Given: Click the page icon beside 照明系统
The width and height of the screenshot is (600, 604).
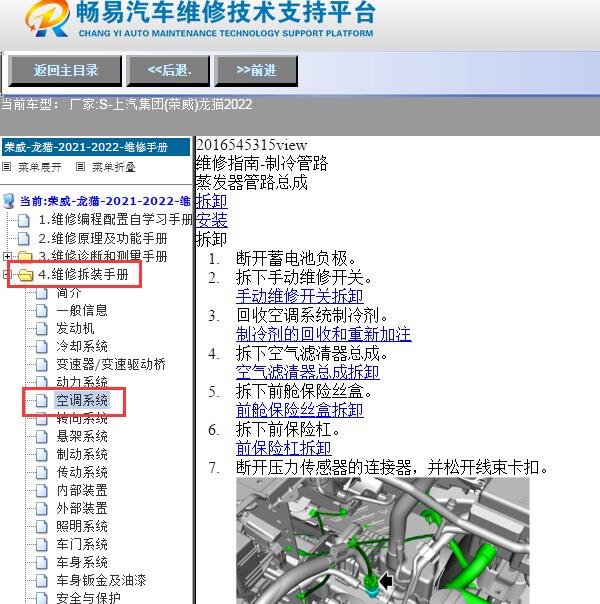Looking at the screenshot, I should [42, 526].
